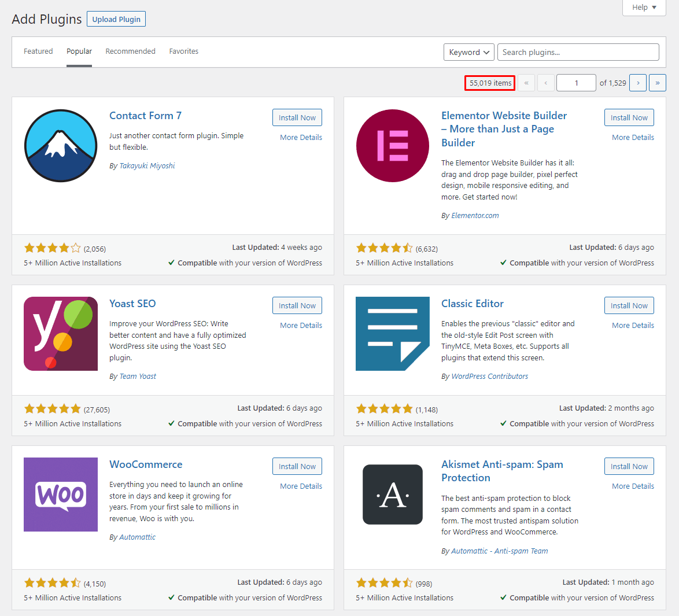Install Classic Editor plugin

click(629, 305)
